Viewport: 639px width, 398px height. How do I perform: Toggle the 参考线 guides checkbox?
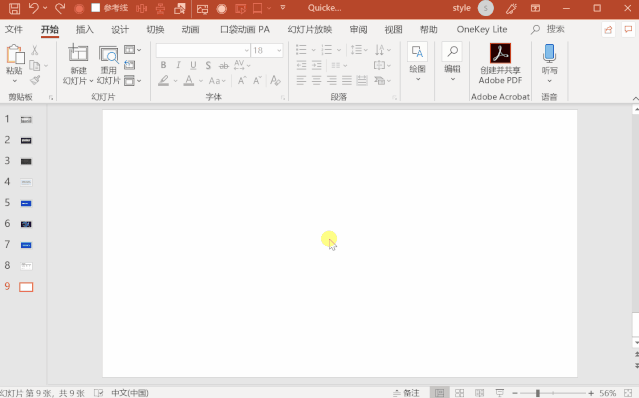[x=96, y=8]
